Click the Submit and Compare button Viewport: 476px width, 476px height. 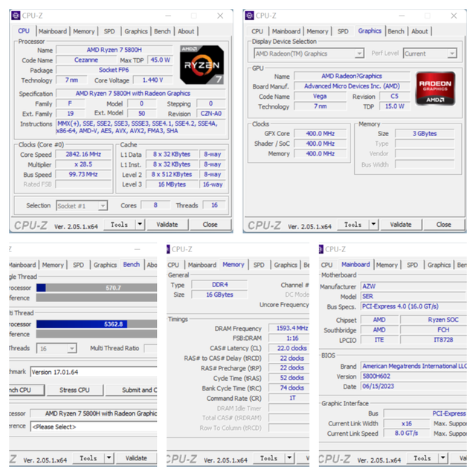pos(132,390)
